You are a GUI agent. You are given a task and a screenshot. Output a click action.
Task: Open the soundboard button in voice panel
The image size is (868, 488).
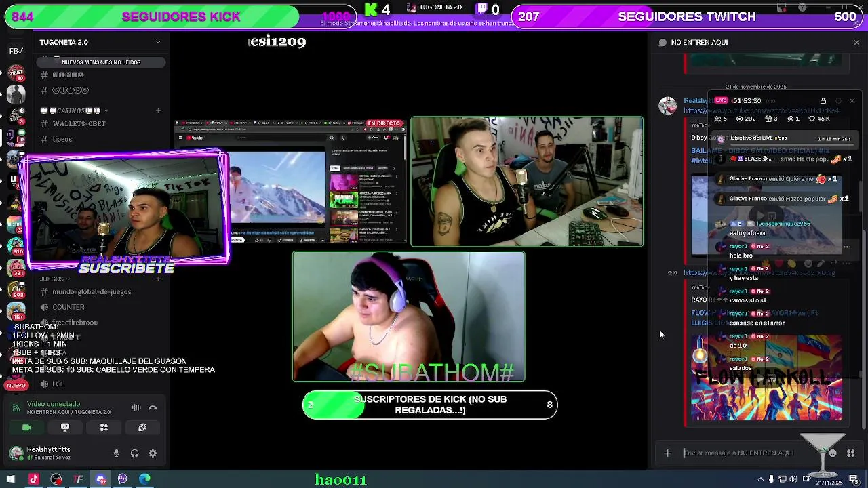pos(142,428)
